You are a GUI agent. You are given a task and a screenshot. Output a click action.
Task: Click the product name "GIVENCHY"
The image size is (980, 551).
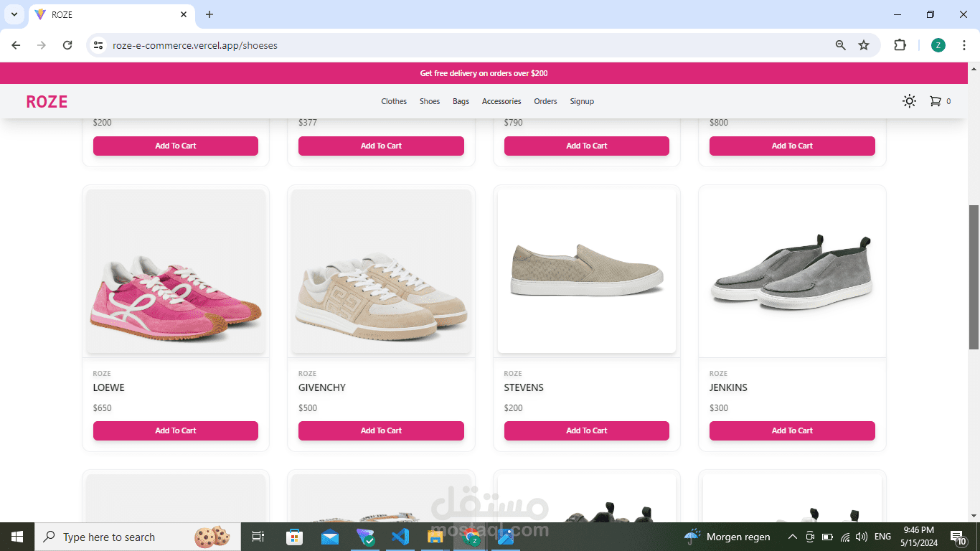(x=322, y=387)
